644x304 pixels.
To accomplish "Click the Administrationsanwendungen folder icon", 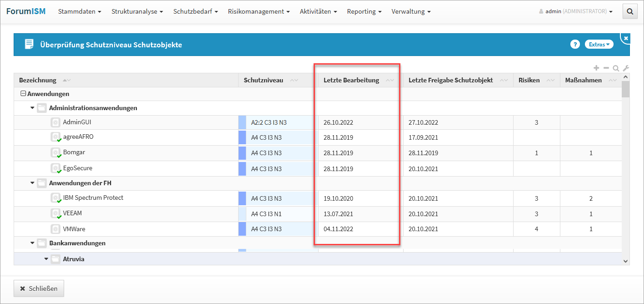I will (42, 108).
